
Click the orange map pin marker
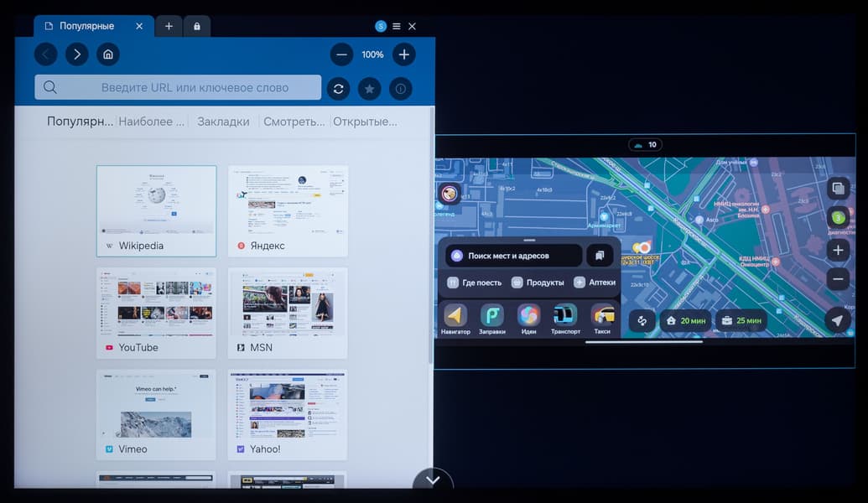642,247
